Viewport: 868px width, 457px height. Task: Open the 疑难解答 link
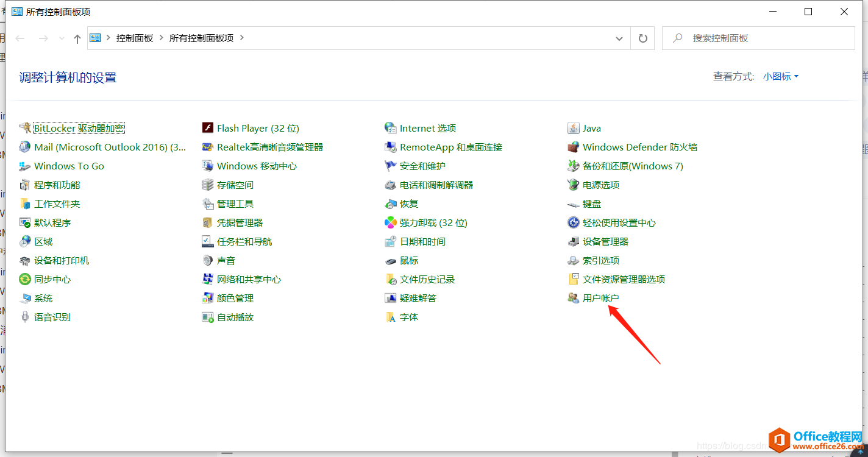tap(418, 298)
